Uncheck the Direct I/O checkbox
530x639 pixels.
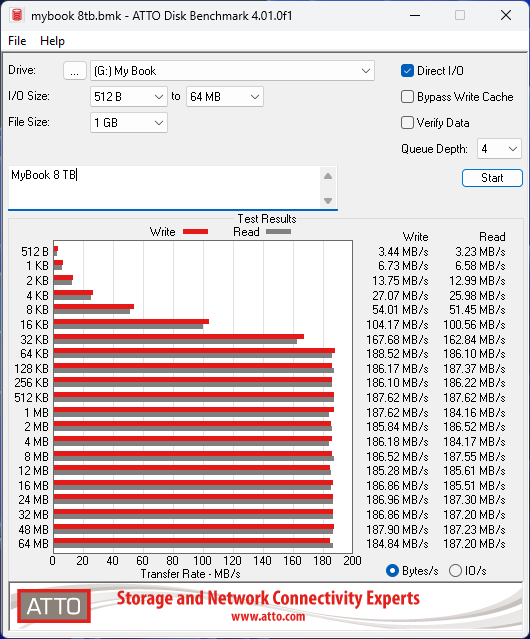[407, 71]
